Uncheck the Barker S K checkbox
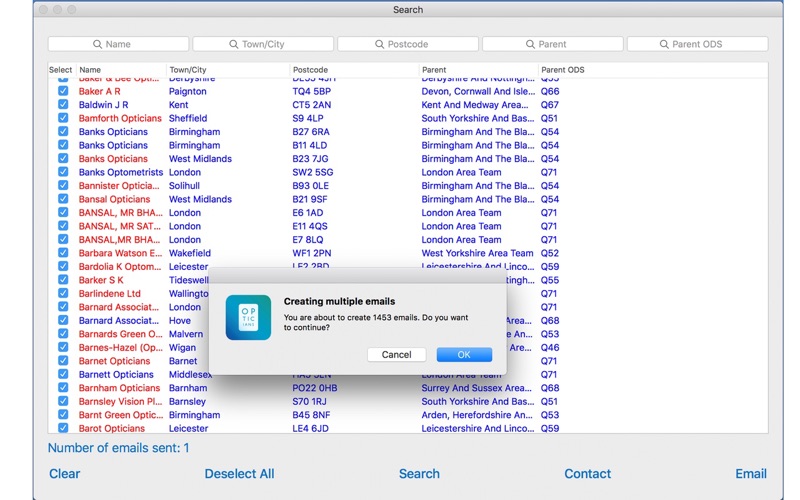This screenshot has height=500, width=800. (x=63, y=280)
